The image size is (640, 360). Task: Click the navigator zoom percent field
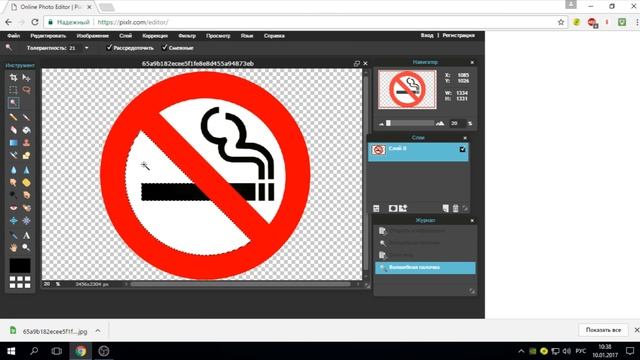[457, 123]
